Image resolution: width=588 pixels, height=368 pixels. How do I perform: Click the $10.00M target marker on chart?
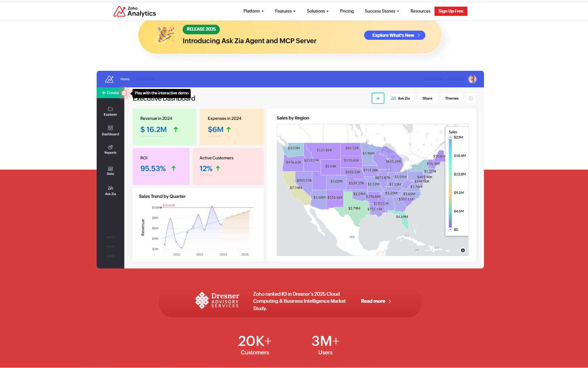point(161,208)
